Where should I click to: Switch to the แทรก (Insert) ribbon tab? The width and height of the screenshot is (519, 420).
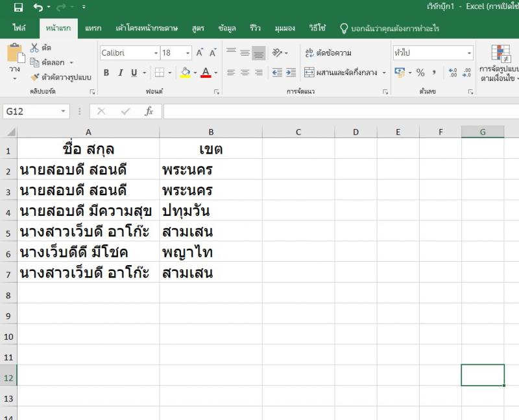pos(92,28)
